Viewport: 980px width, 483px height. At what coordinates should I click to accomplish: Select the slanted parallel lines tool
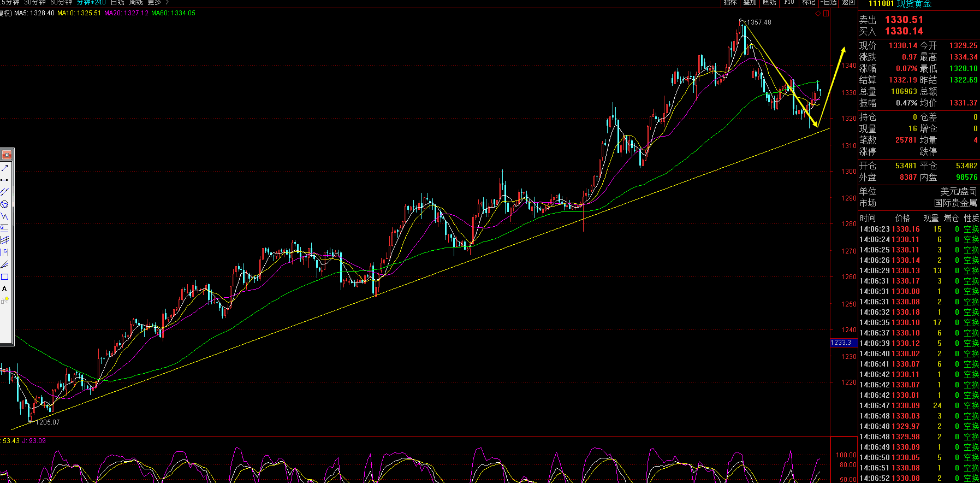[5, 240]
